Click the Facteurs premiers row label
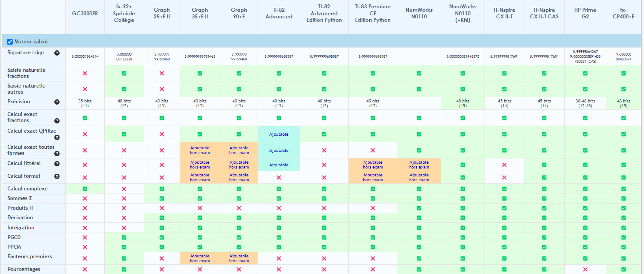 click(x=29, y=256)
